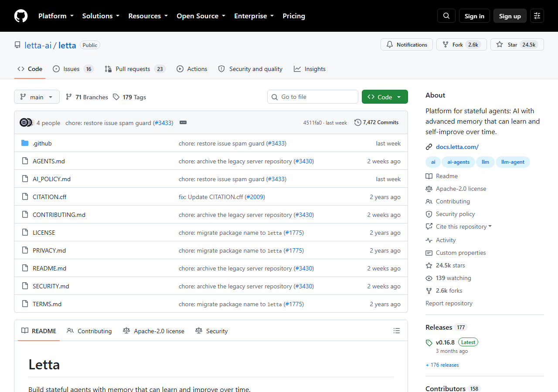Open the Releases heading link

pos(446,328)
